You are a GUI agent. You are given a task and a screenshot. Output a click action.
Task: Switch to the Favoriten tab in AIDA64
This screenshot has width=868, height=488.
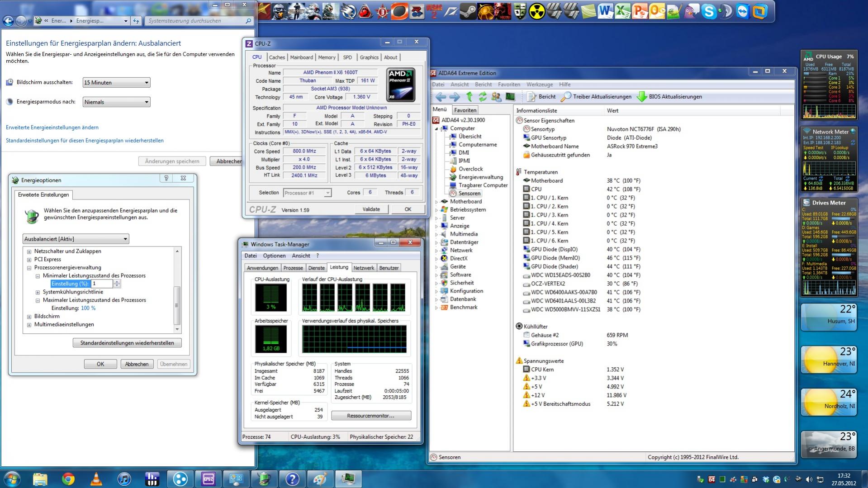coord(465,110)
